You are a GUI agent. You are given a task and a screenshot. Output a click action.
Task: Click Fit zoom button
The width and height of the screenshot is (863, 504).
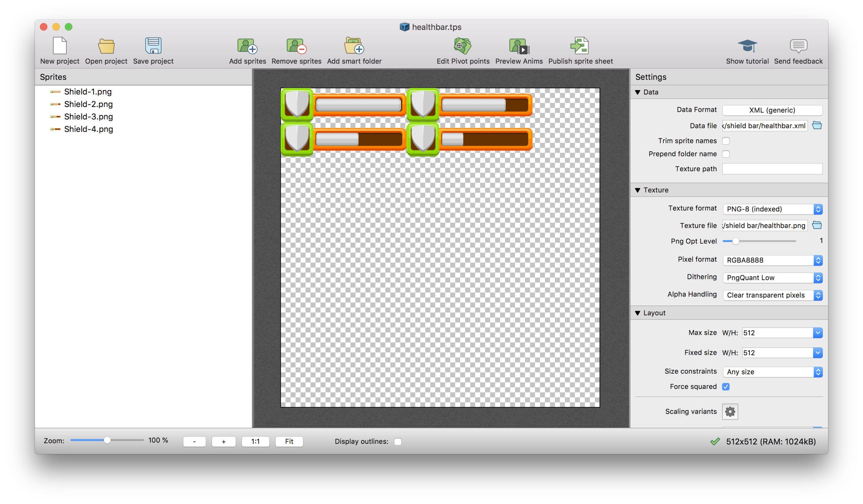(x=289, y=441)
